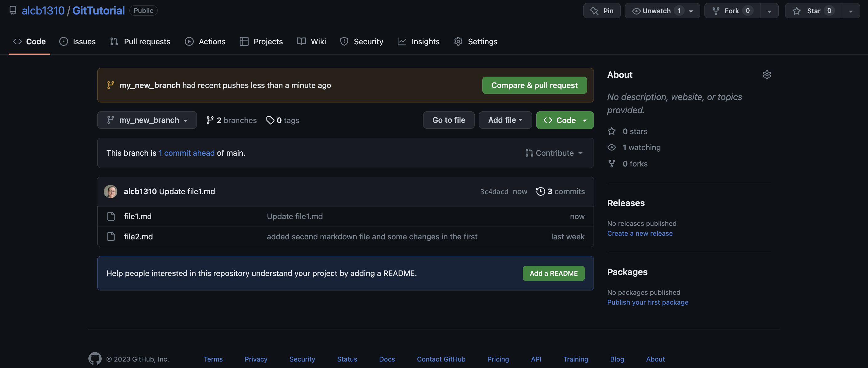
Task: Click the About section gear icon
Action: pos(767,75)
